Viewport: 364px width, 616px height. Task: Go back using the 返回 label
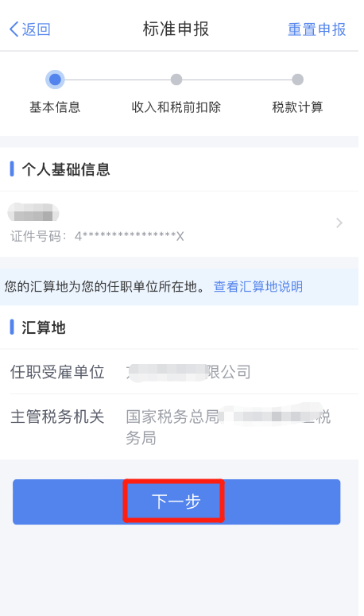(36, 29)
